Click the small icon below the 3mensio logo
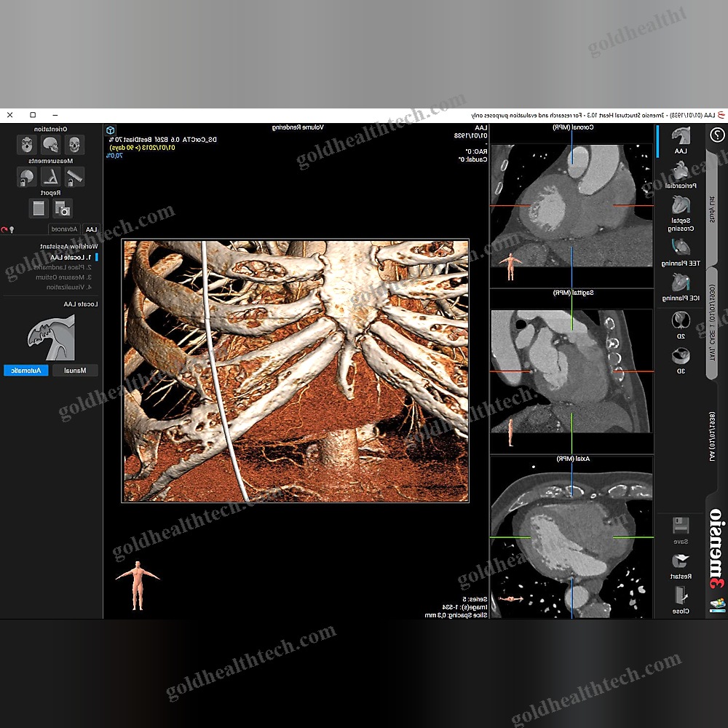Image resolution: width=728 pixels, height=728 pixels. click(717, 605)
